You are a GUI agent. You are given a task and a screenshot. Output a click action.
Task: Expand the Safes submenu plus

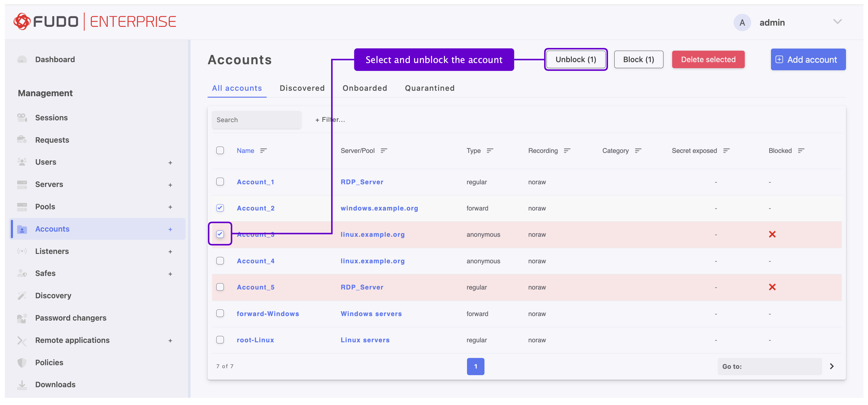point(170,274)
